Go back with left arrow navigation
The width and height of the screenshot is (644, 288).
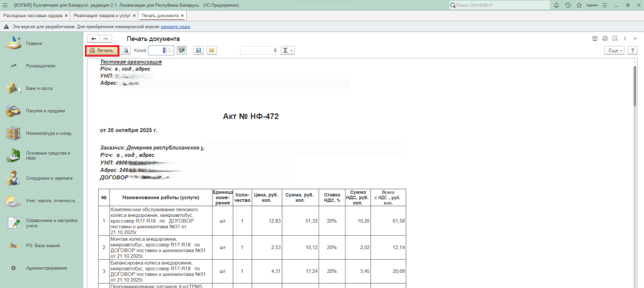coord(94,39)
